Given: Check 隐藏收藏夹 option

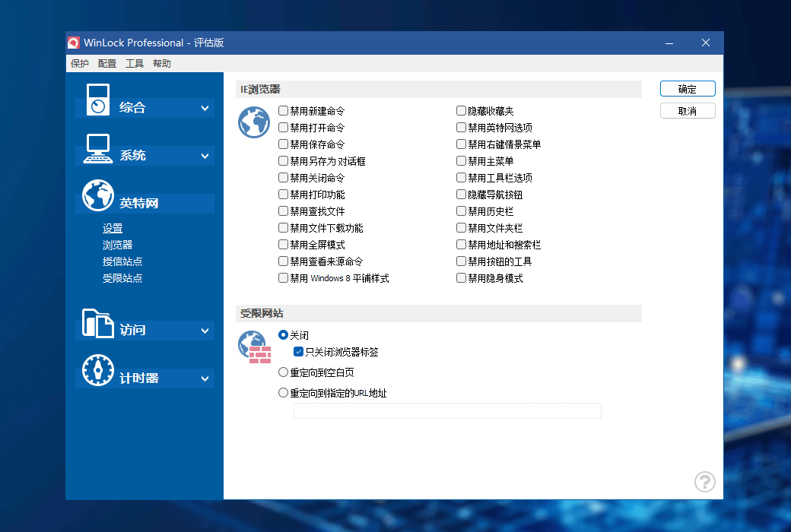Looking at the screenshot, I should coord(461,110).
